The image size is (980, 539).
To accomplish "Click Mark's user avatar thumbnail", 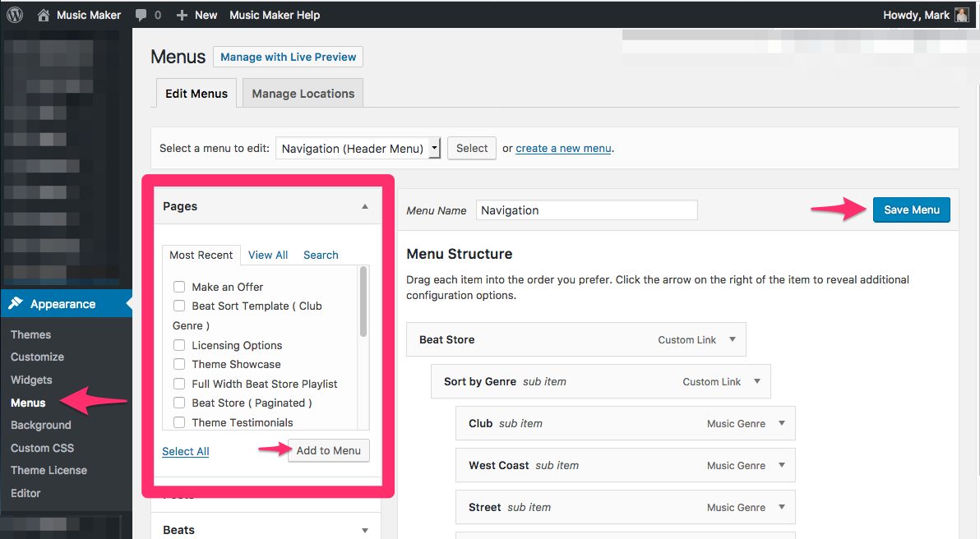I will (961, 15).
